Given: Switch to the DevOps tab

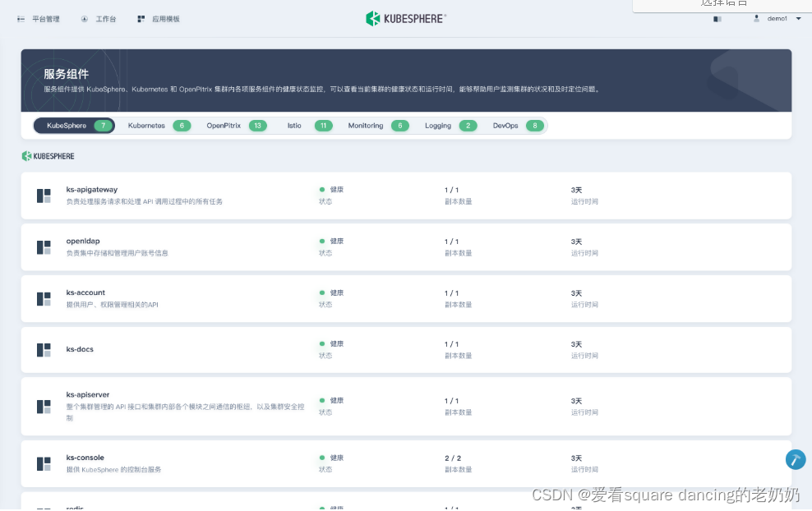Looking at the screenshot, I should point(519,126).
